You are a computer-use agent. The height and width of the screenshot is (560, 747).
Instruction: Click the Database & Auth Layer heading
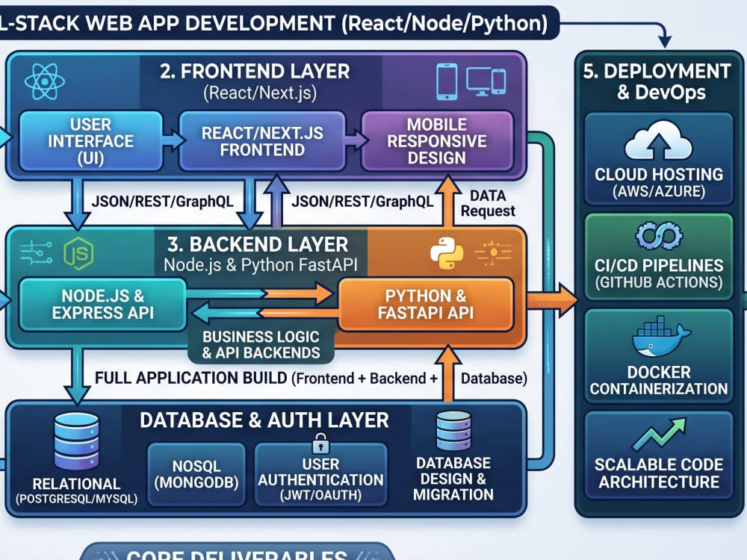[x=264, y=420]
